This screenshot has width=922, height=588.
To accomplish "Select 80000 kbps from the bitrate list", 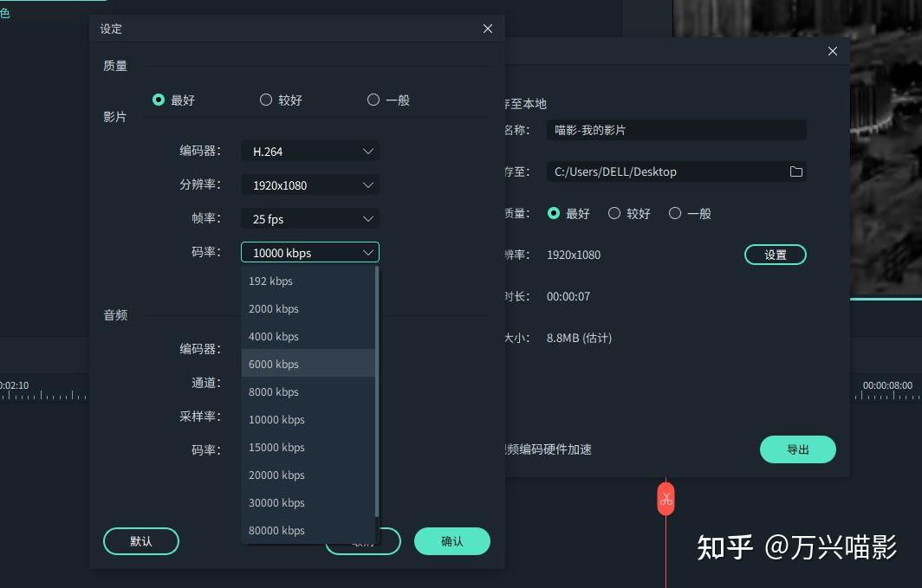I will click(308, 530).
